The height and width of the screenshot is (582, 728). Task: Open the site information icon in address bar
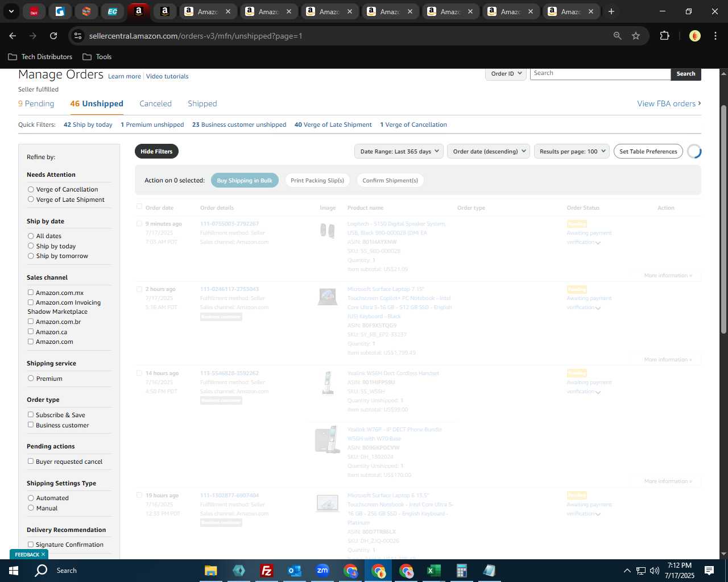click(78, 36)
